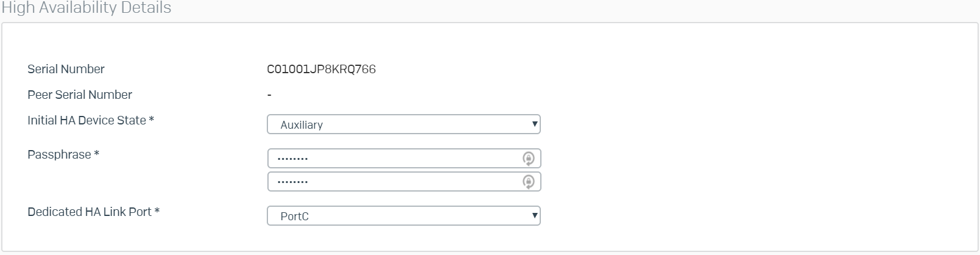The width and height of the screenshot is (980, 255).
Task: Click lock icon in confirm passphrase field
Action: pos(528,182)
